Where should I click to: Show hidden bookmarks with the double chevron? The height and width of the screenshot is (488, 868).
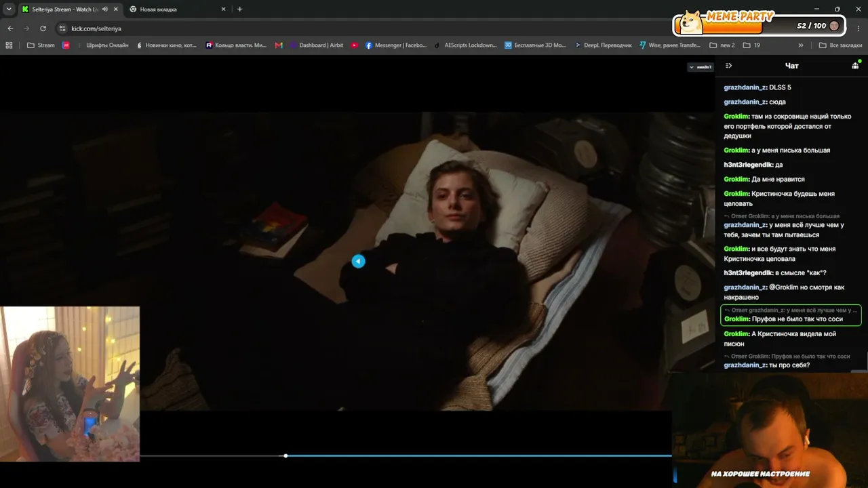point(801,45)
